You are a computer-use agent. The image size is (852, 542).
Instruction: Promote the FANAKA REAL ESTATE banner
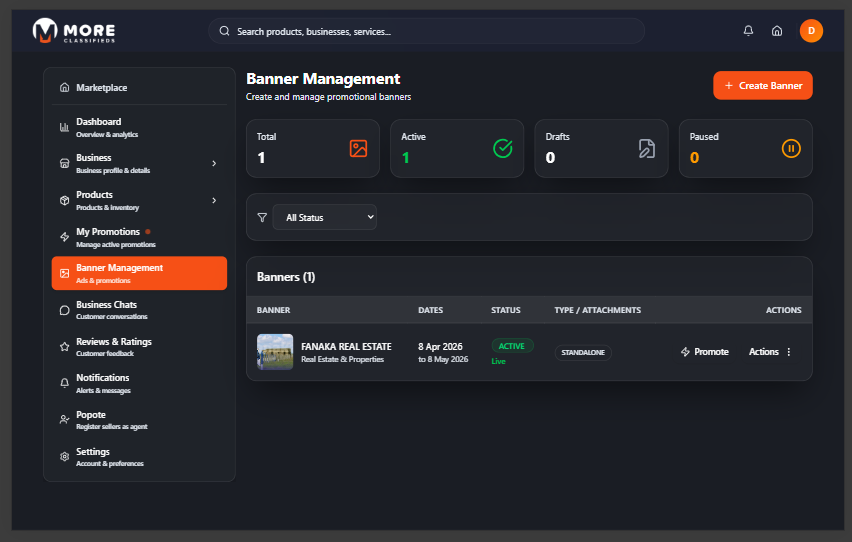point(704,352)
